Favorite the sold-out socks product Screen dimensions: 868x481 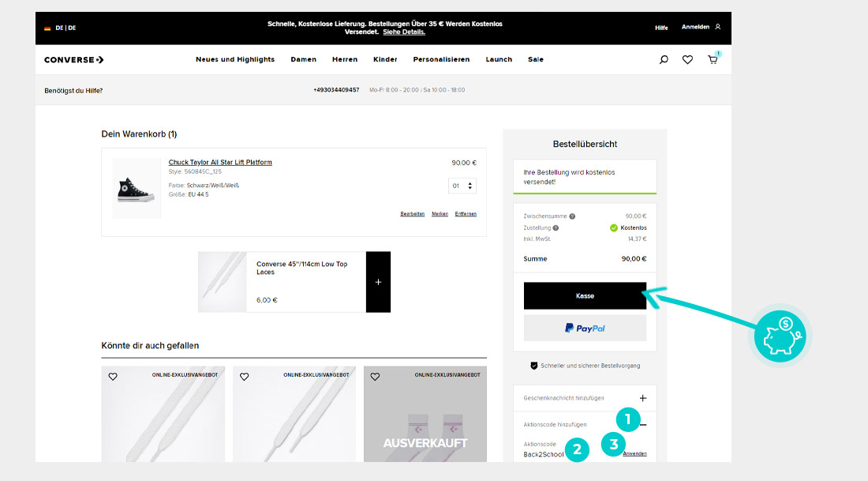coord(376,377)
